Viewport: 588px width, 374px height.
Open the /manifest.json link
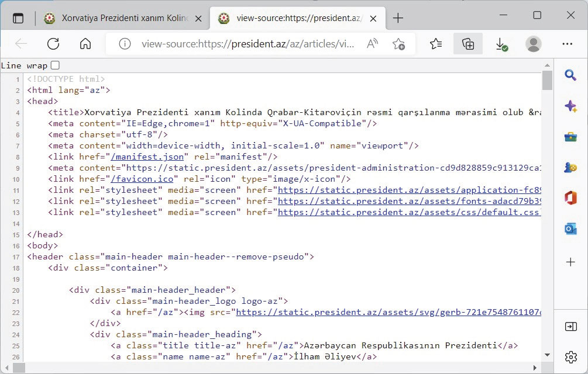coord(147,157)
